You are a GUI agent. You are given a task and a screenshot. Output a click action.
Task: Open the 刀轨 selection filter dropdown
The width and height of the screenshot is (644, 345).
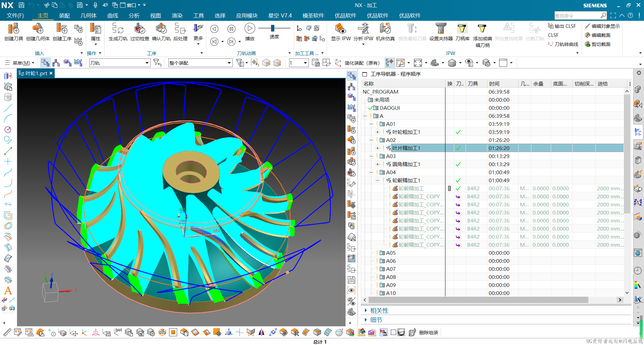[119, 63]
